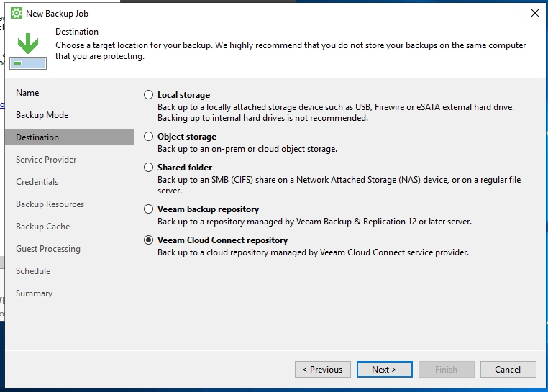Select the Destination step in sidebar
Screen dimensions: 548x392
click(37, 137)
